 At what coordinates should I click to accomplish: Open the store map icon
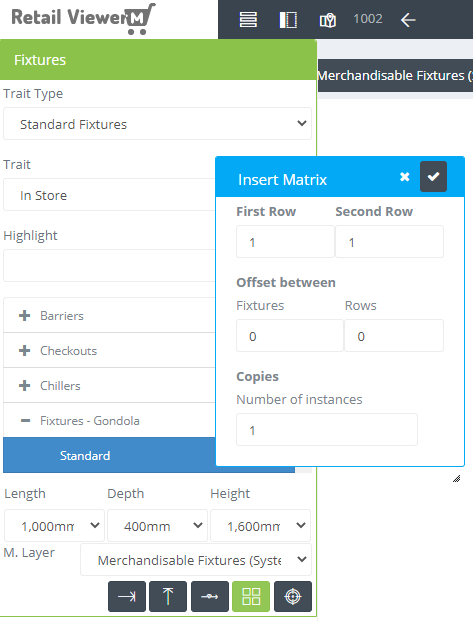click(328, 20)
